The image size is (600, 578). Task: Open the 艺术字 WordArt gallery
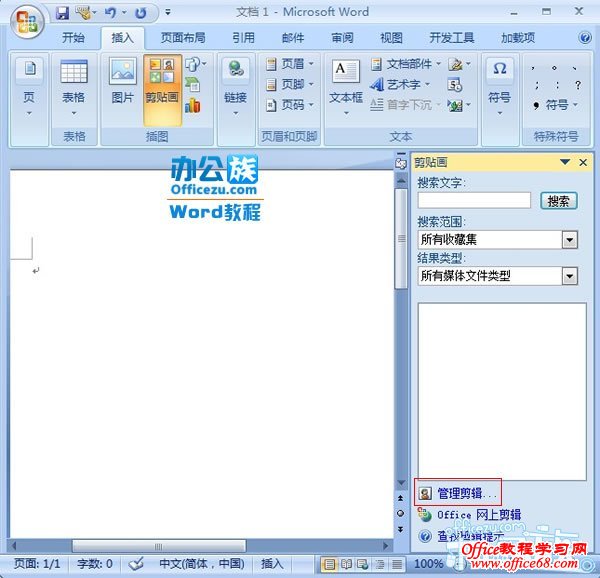tap(400, 84)
